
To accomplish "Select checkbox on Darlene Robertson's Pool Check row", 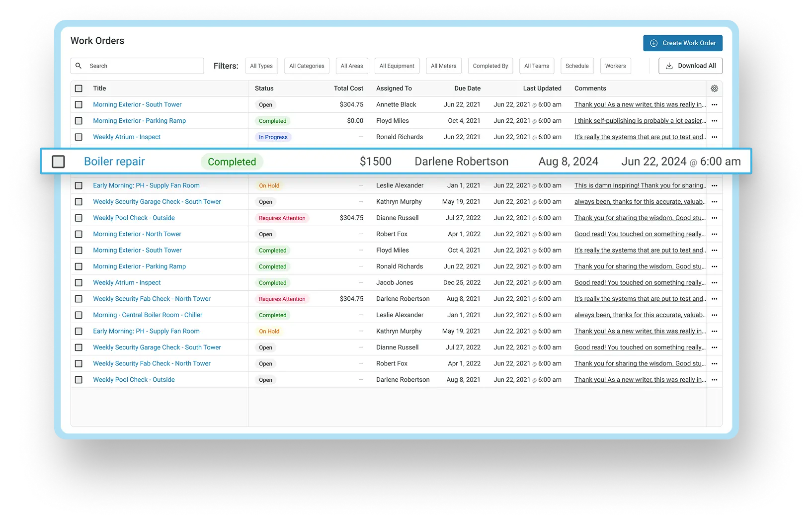I will 79,380.
